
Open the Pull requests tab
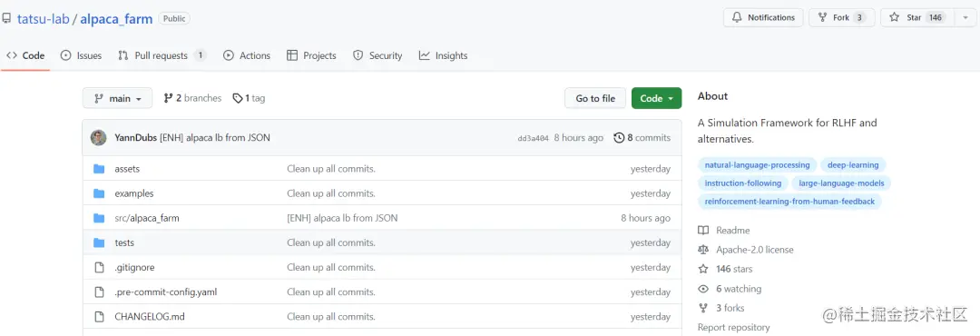162,55
